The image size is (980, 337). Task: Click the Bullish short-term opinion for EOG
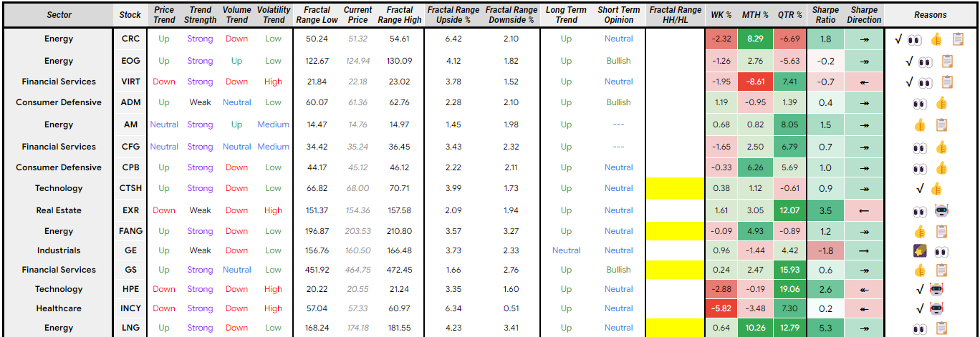coord(618,62)
